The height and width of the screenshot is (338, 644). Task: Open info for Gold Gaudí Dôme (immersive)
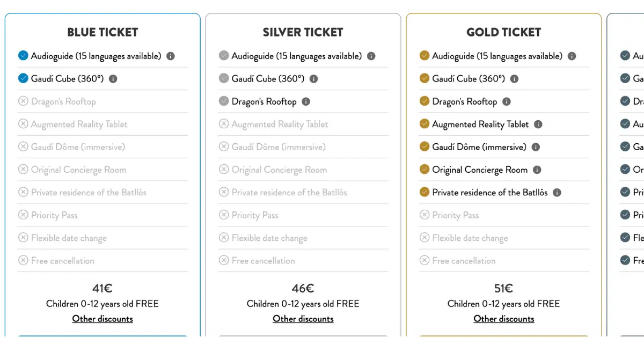tap(536, 147)
